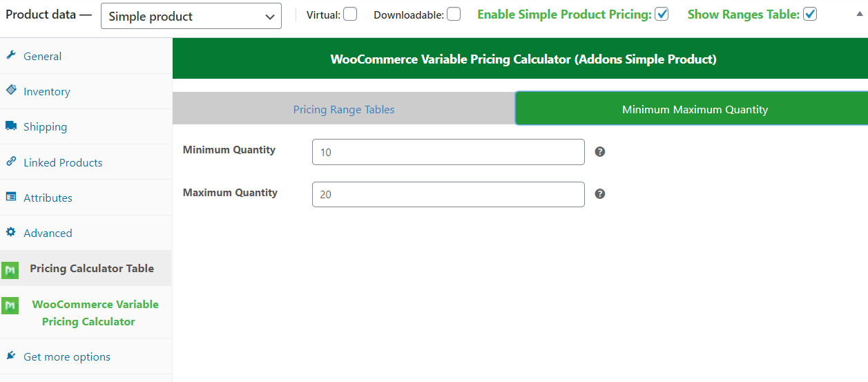Image resolution: width=868 pixels, height=382 pixels.
Task: Click the Minimum Quantity help question mark
Action: (x=600, y=152)
